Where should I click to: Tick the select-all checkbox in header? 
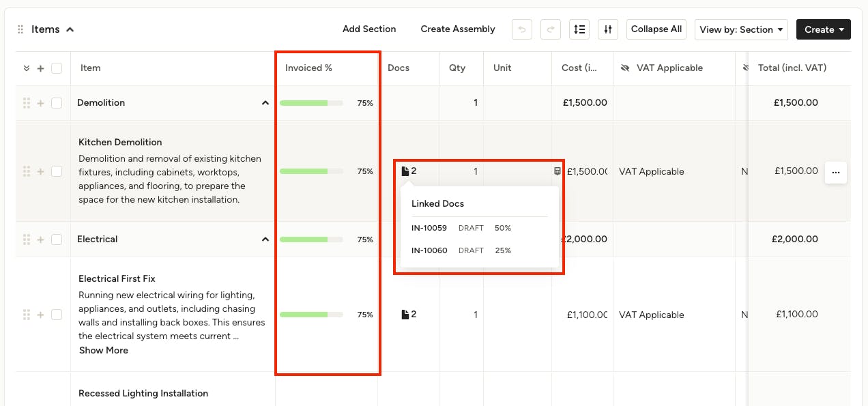pyautogui.click(x=57, y=68)
